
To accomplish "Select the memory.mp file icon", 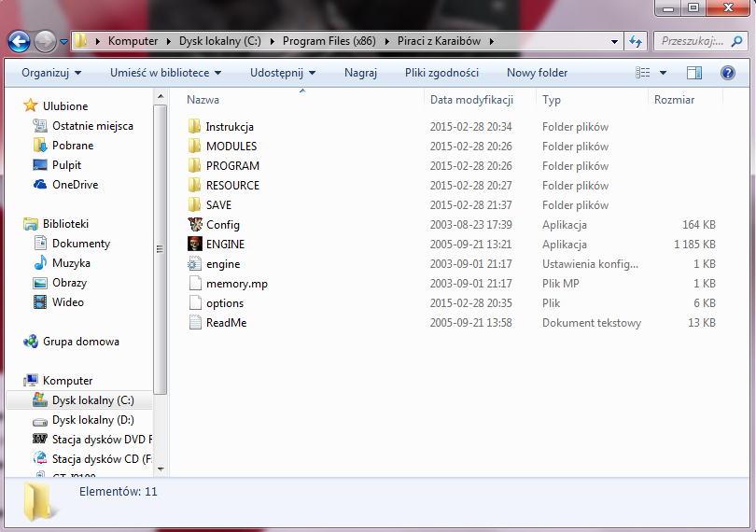I will point(195,284).
